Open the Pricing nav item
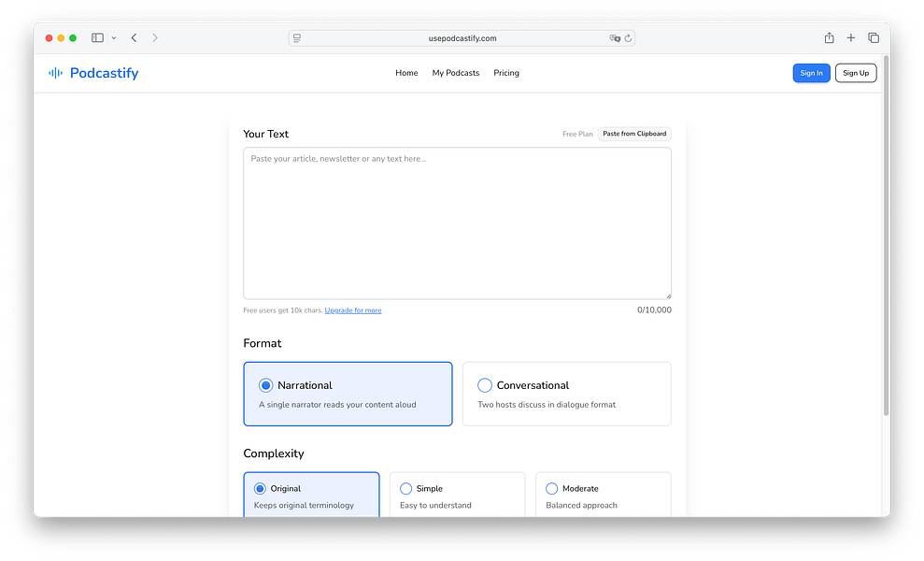 506,73
